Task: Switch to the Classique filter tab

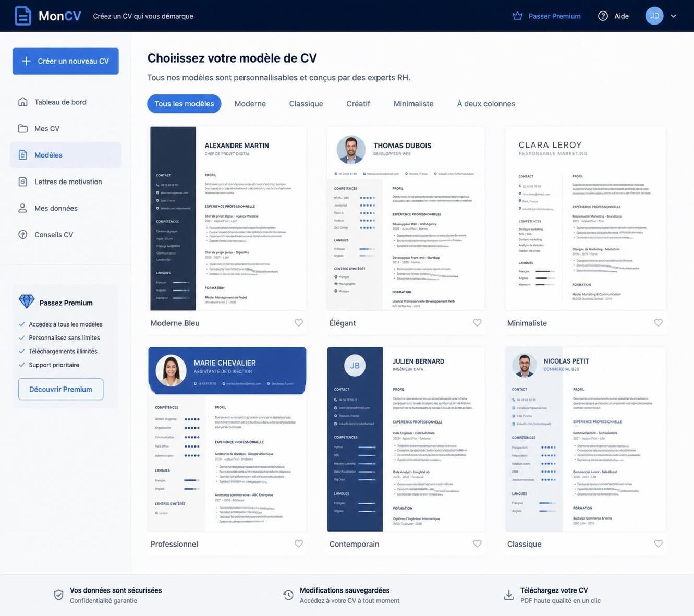Action: pyautogui.click(x=306, y=104)
